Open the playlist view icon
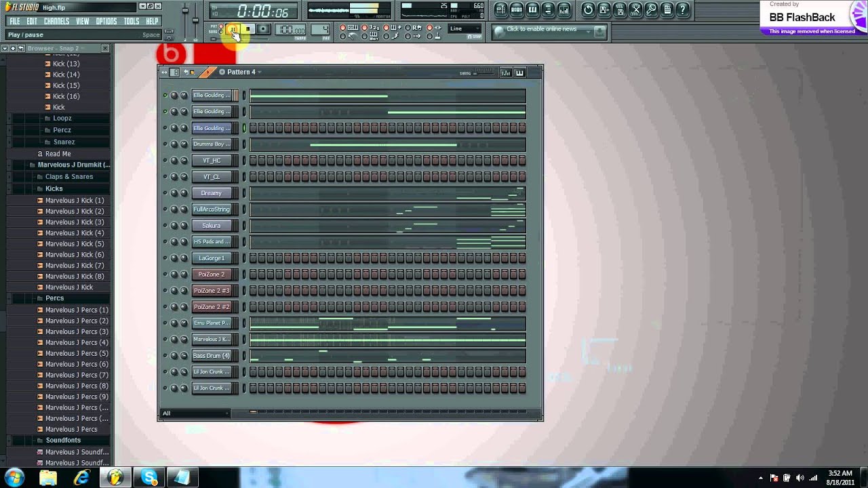 [501, 9]
